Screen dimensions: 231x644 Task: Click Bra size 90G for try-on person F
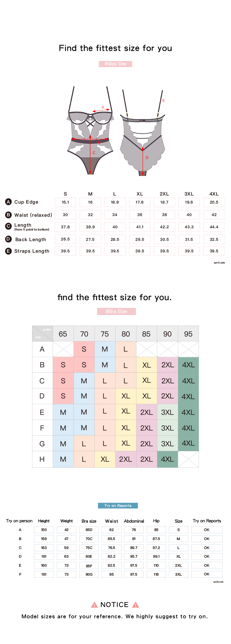click(89, 574)
